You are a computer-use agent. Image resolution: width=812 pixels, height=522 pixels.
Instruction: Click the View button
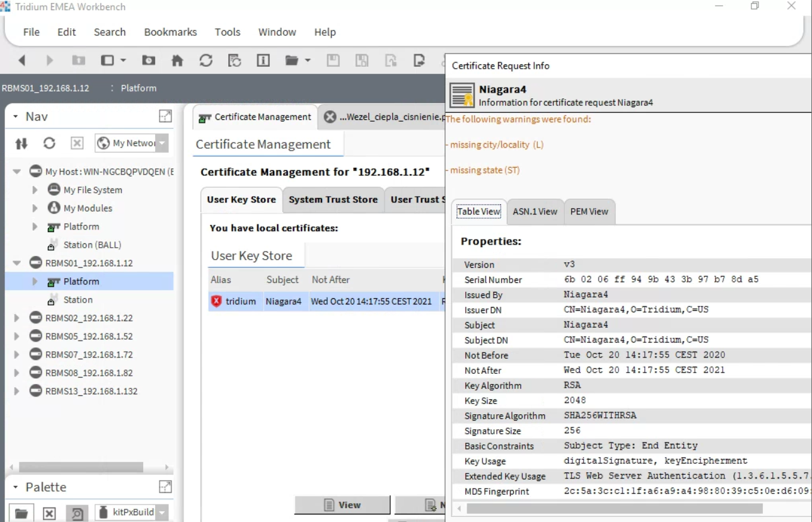(x=342, y=505)
